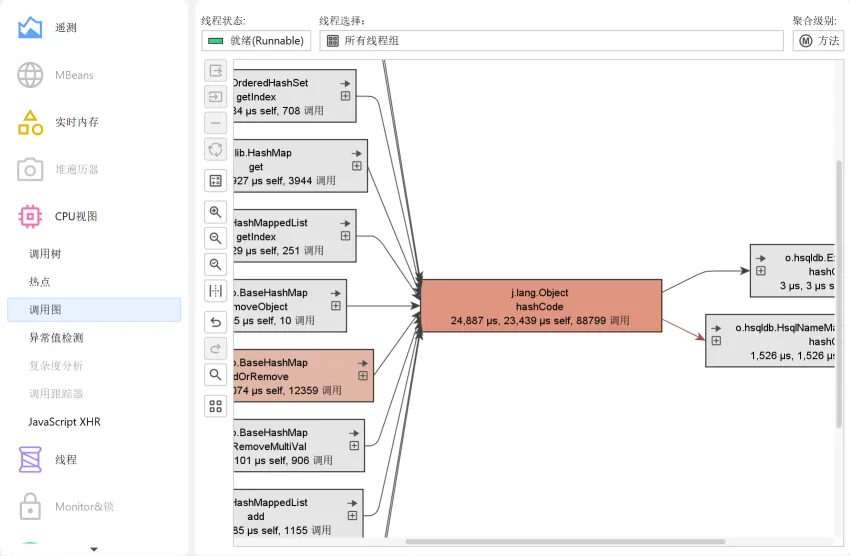Click the circular refresh arrows toolbar icon

coord(215,150)
